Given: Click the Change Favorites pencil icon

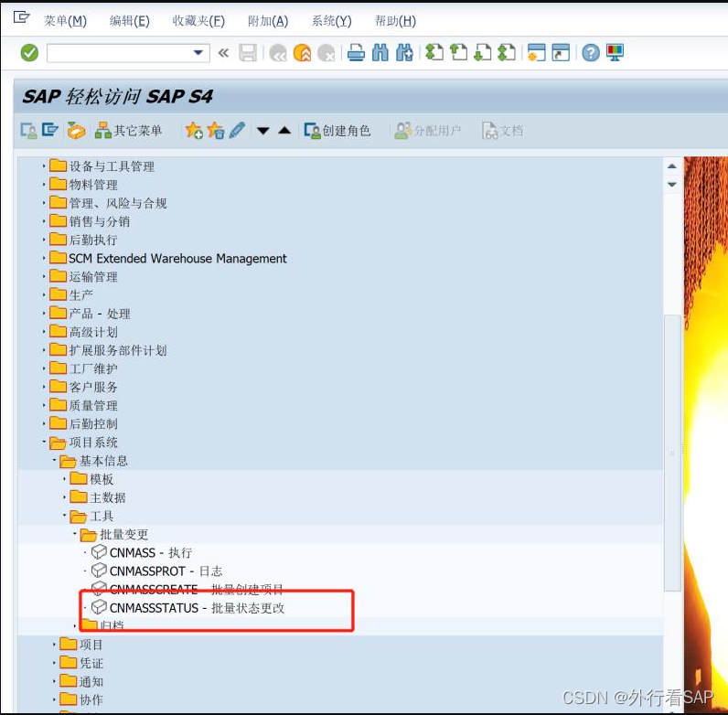Looking at the screenshot, I should (x=237, y=131).
